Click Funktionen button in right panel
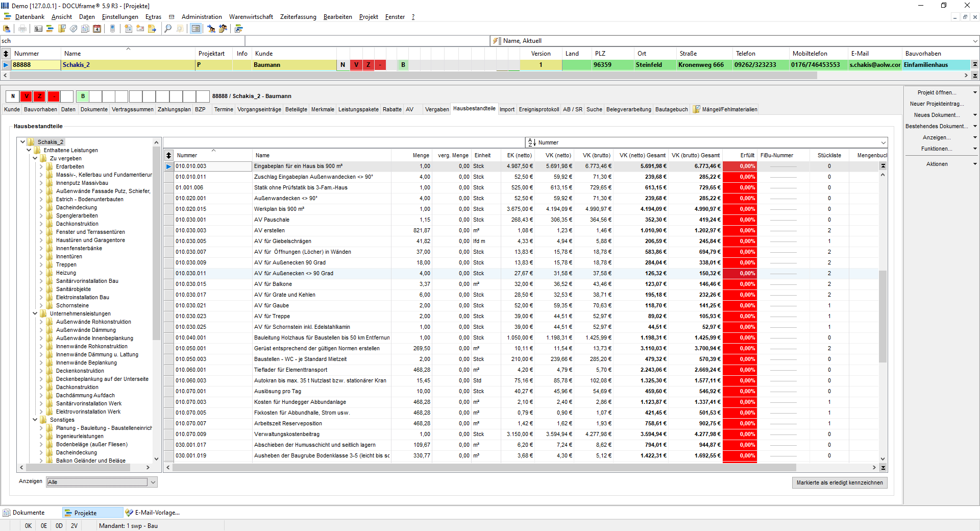980x531 pixels. click(937, 149)
